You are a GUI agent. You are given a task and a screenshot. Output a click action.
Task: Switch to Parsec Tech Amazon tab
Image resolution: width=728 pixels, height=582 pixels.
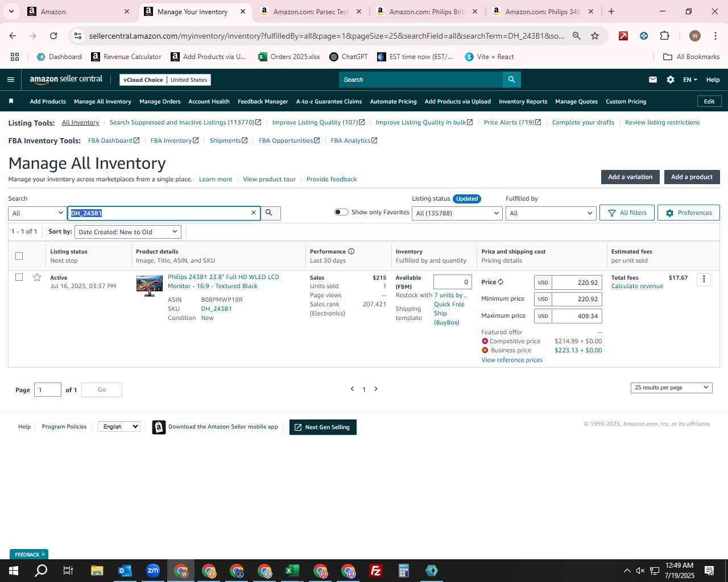(311, 11)
